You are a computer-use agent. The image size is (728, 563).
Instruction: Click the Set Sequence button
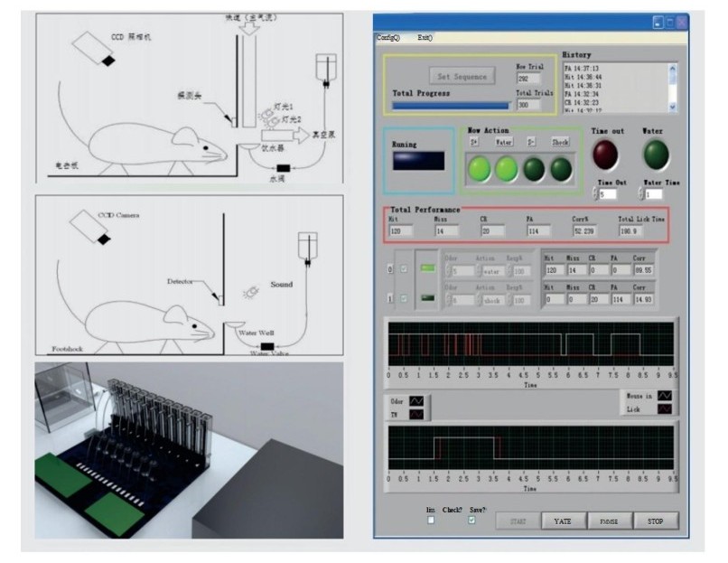pos(462,76)
